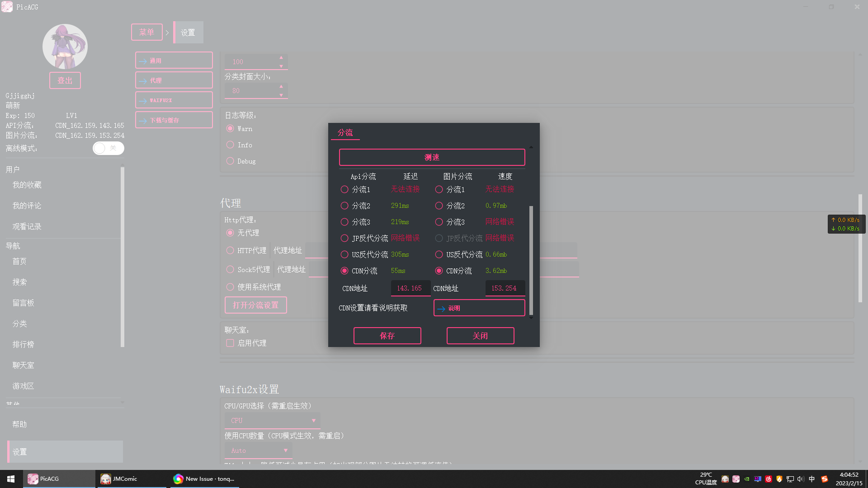This screenshot has width=868, height=488.
Task: Edit the image CDN地址 field 153.254
Action: 505,288
